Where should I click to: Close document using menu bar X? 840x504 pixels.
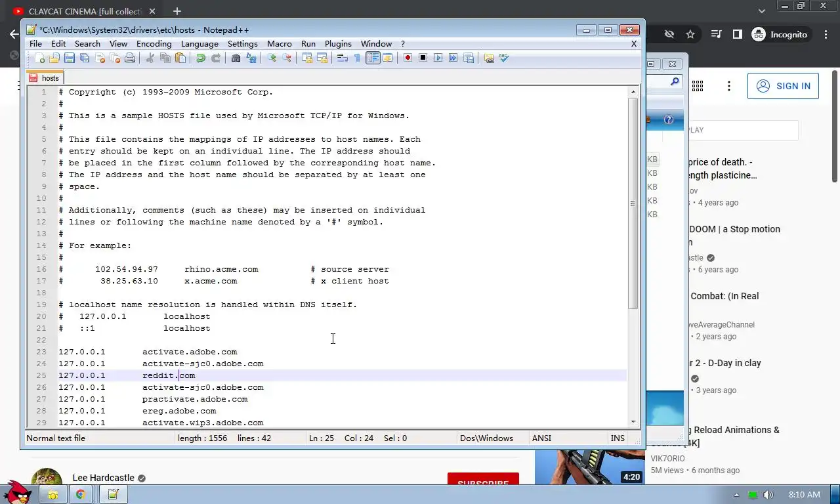[x=634, y=44]
